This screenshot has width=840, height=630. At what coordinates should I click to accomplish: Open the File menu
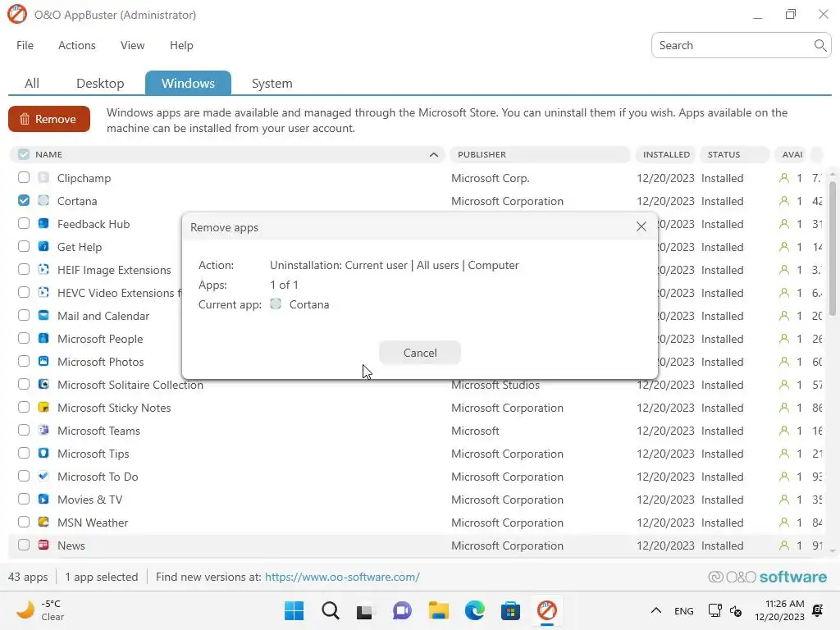point(25,46)
